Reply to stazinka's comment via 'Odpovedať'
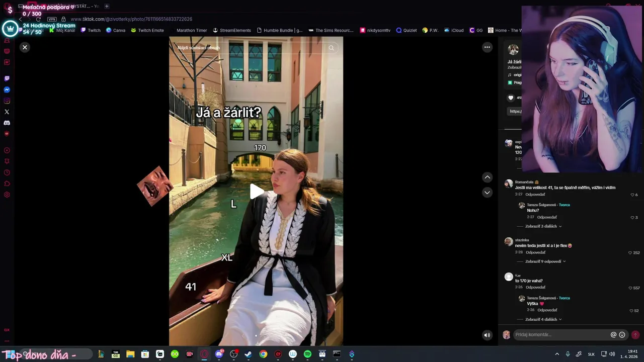 [535, 252]
